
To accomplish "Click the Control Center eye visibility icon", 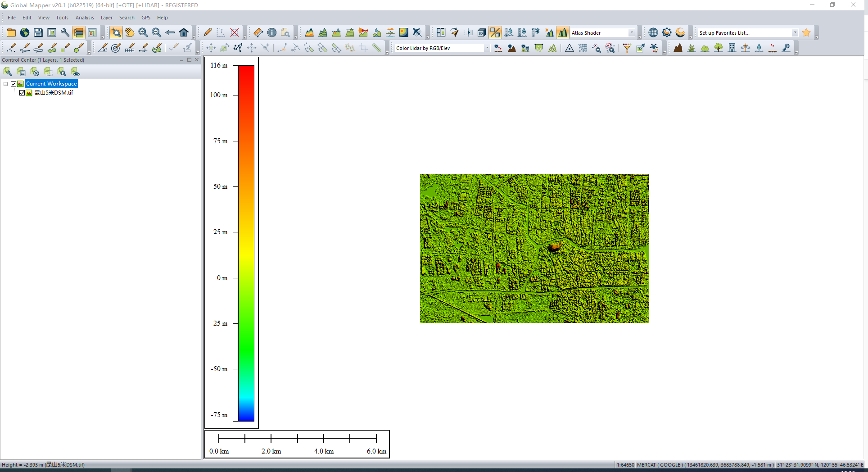I will pos(75,72).
